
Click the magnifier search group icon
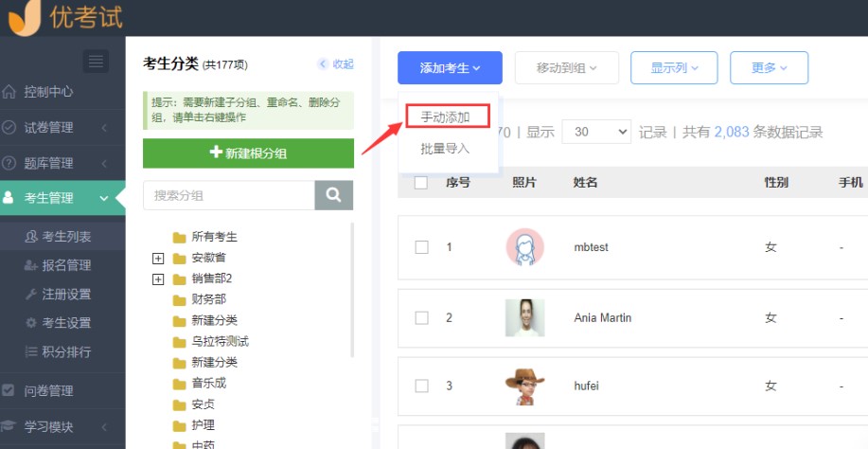tap(334, 195)
